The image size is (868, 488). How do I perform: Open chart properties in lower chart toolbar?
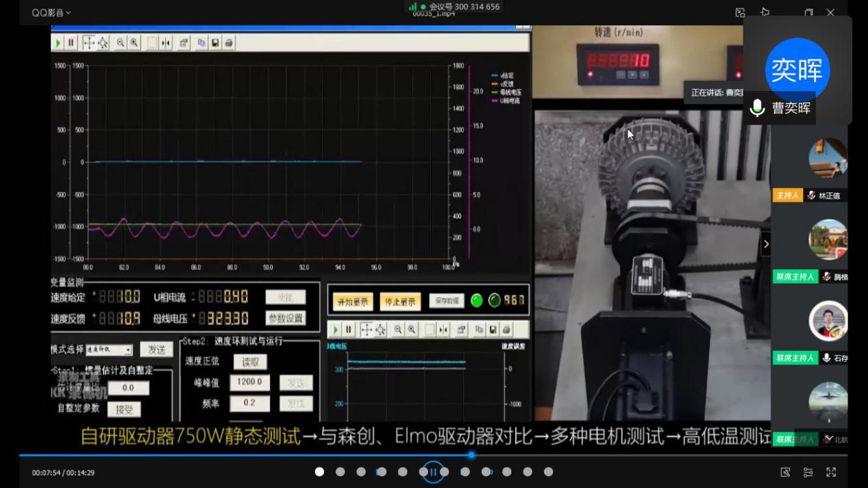click(x=461, y=330)
